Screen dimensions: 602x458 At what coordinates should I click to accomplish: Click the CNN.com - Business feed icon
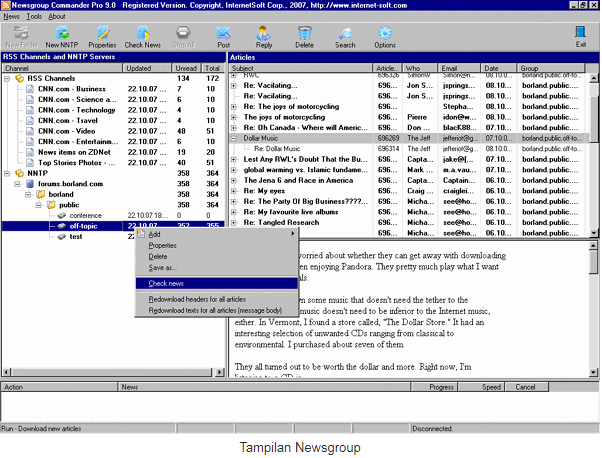(x=30, y=89)
